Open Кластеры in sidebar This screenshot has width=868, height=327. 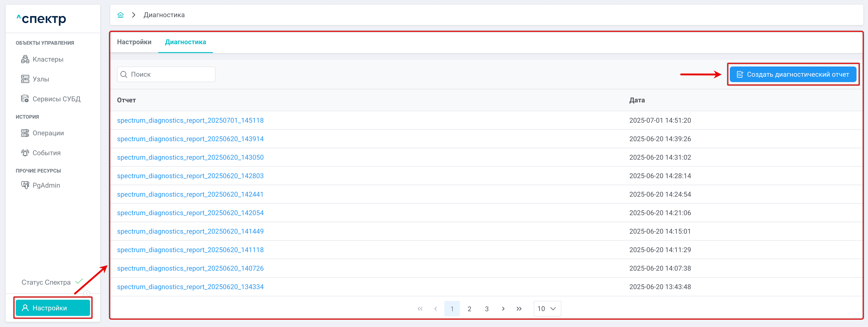47,59
